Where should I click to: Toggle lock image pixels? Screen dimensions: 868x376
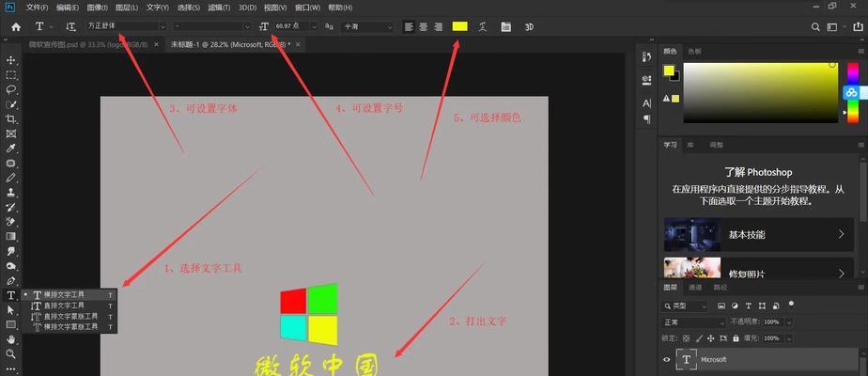pos(699,337)
